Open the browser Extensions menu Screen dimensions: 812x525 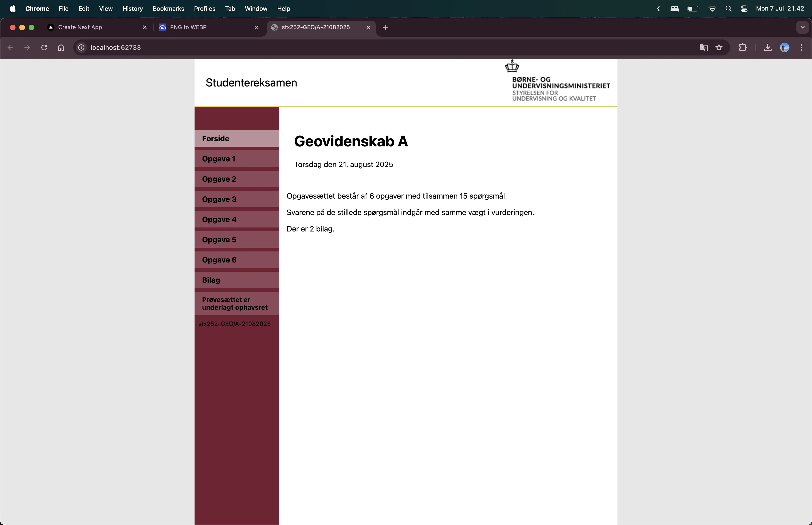click(743, 47)
